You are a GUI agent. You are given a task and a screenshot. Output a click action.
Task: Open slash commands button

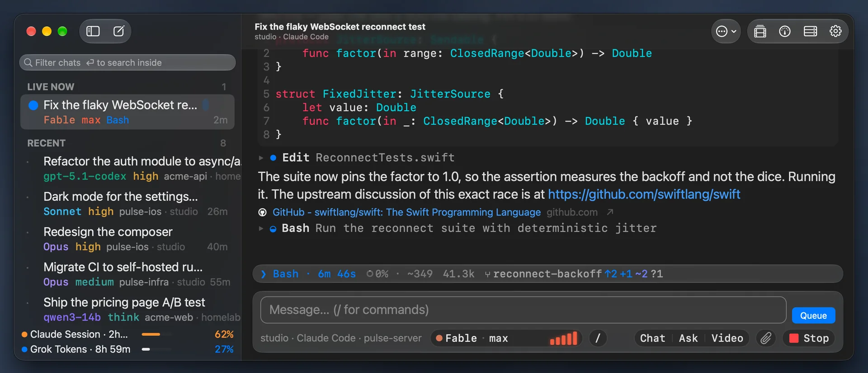coord(598,338)
